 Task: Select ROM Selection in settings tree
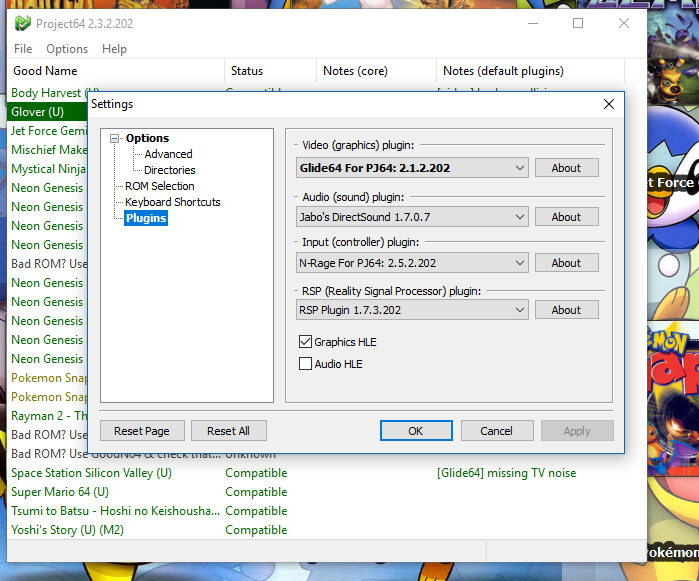[160, 186]
